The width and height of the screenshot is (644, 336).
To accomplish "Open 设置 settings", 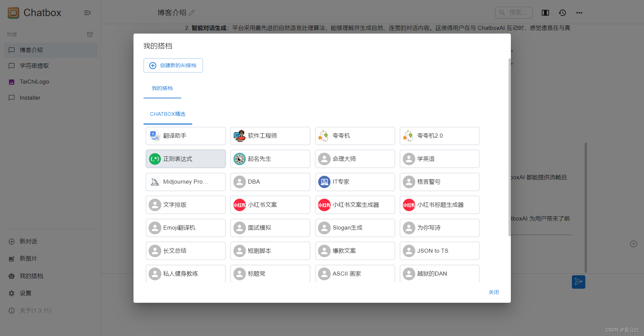I will (51, 293).
